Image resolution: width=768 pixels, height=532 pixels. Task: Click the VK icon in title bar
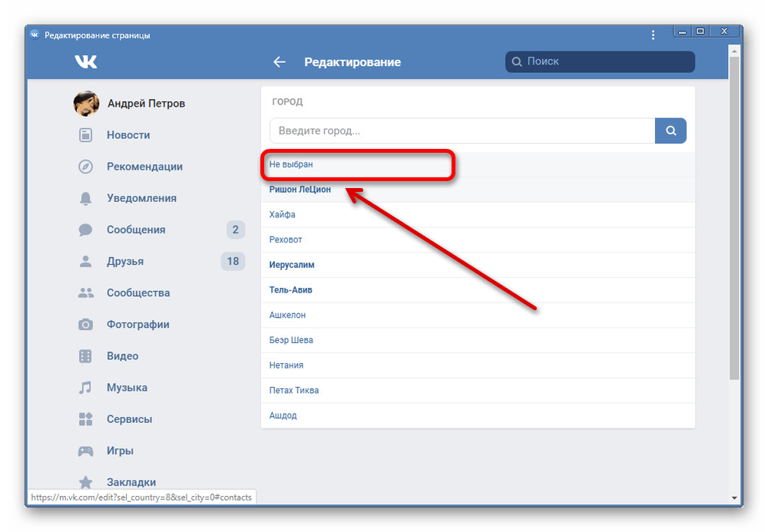tap(35, 35)
